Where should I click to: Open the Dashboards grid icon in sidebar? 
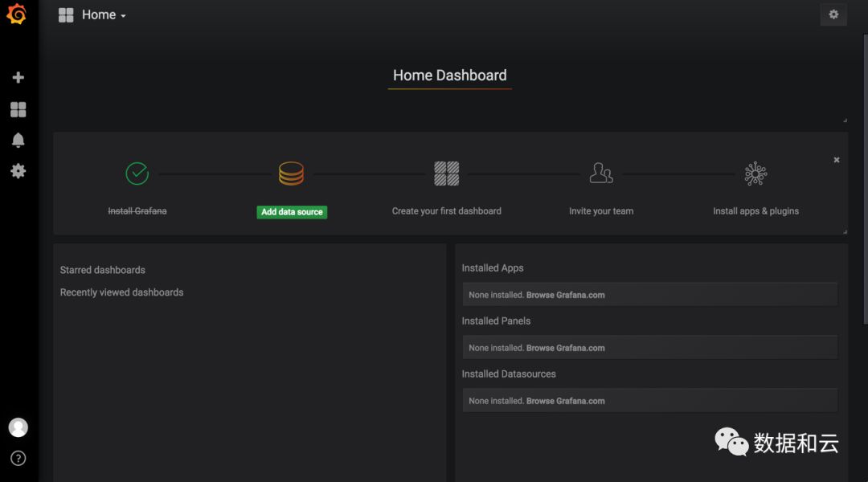click(x=18, y=109)
